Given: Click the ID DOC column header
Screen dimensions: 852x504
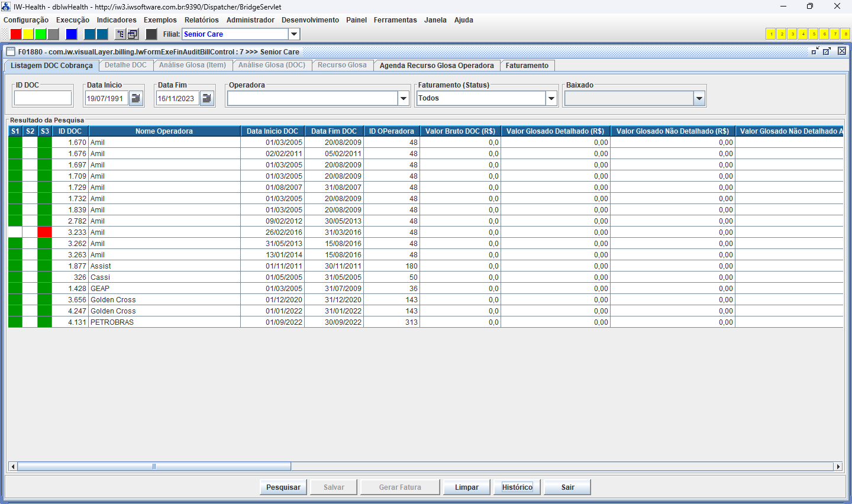Looking at the screenshot, I should click(x=70, y=131).
